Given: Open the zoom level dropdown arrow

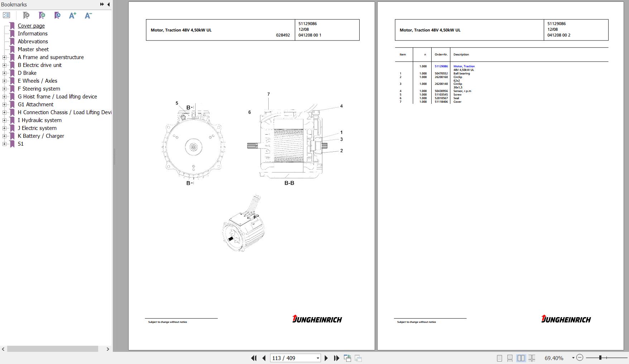Looking at the screenshot, I should [573, 358].
